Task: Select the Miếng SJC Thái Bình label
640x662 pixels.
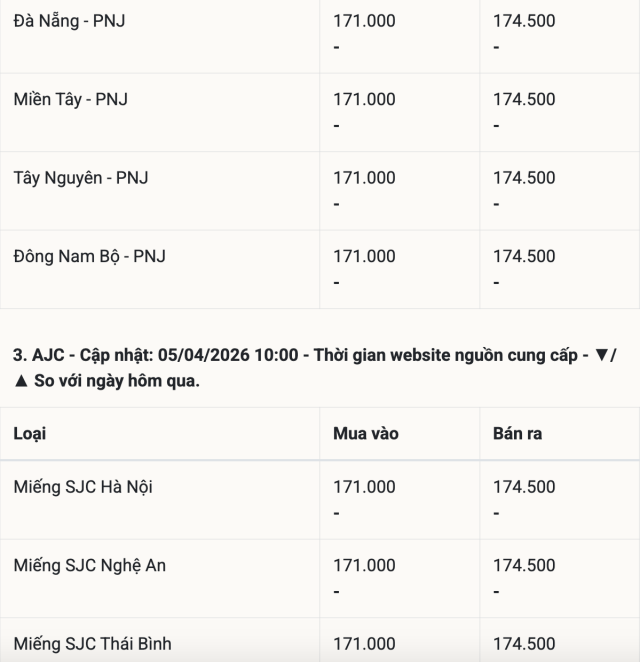Action: point(93,644)
